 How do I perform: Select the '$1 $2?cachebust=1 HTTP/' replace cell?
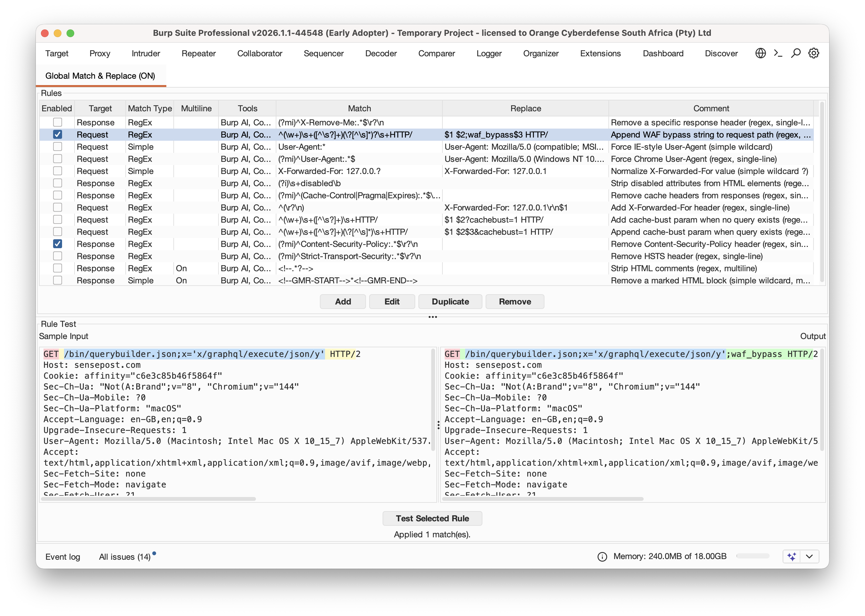click(526, 220)
